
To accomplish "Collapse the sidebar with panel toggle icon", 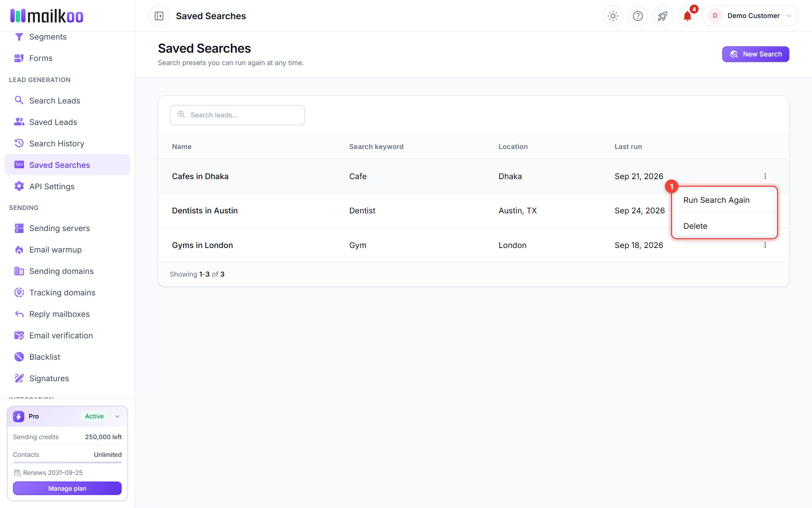I will pyautogui.click(x=159, y=16).
